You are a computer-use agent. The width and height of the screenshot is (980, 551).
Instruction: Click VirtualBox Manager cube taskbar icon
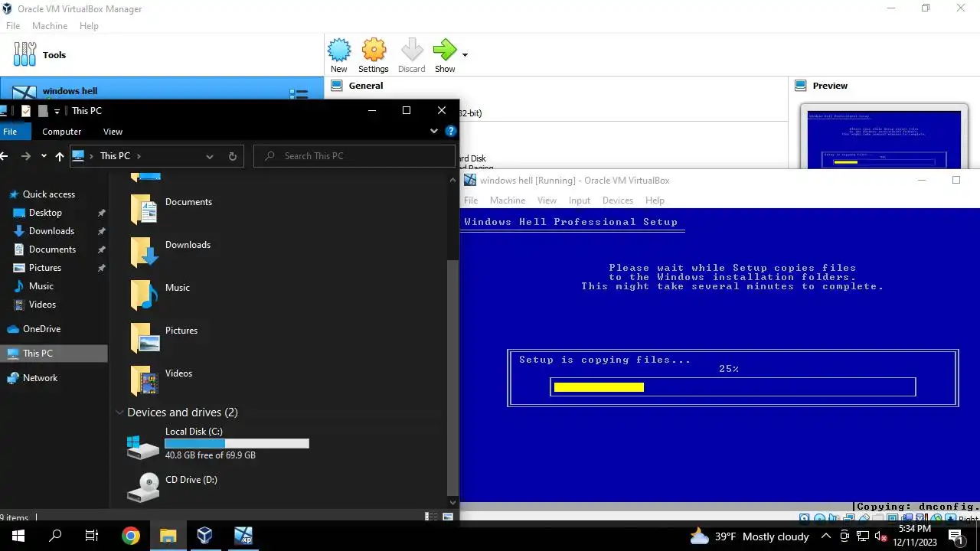tap(204, 536)
